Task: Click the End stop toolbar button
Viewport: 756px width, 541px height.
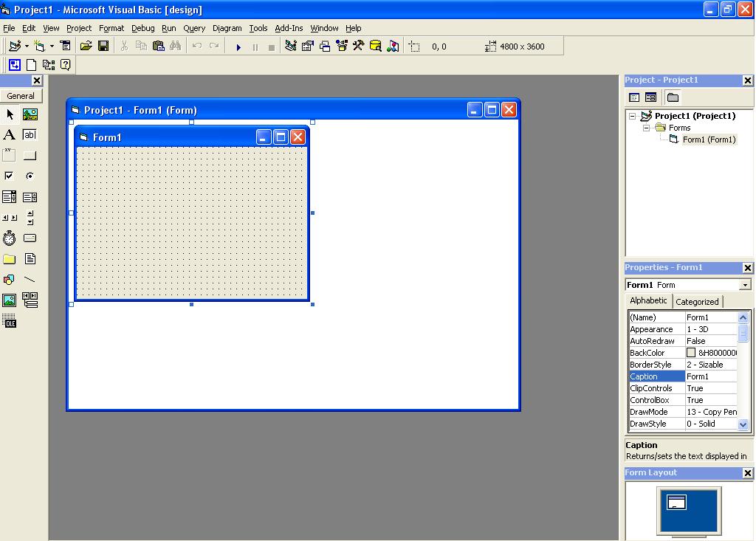Action: [272, 46]
